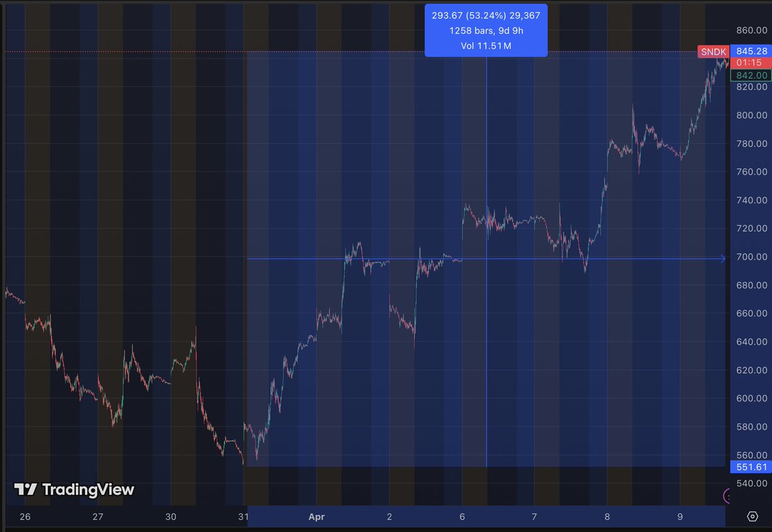This screenshot has width=772, height=532.
Task: Click the 680.00 price axis value
Action: [x=751, y=285]
